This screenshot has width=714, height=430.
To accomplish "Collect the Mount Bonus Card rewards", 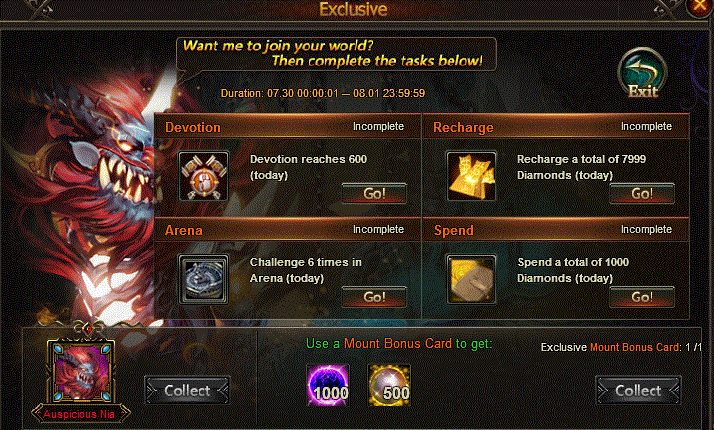I will (638, 390).
